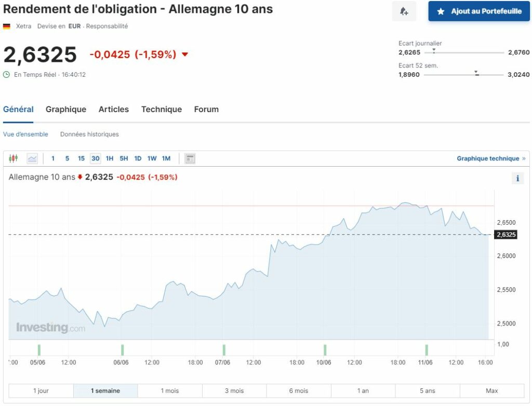Click the real-time clock icon
The image size is (532, 406).
pyautogui.click(x=7, y=74)
